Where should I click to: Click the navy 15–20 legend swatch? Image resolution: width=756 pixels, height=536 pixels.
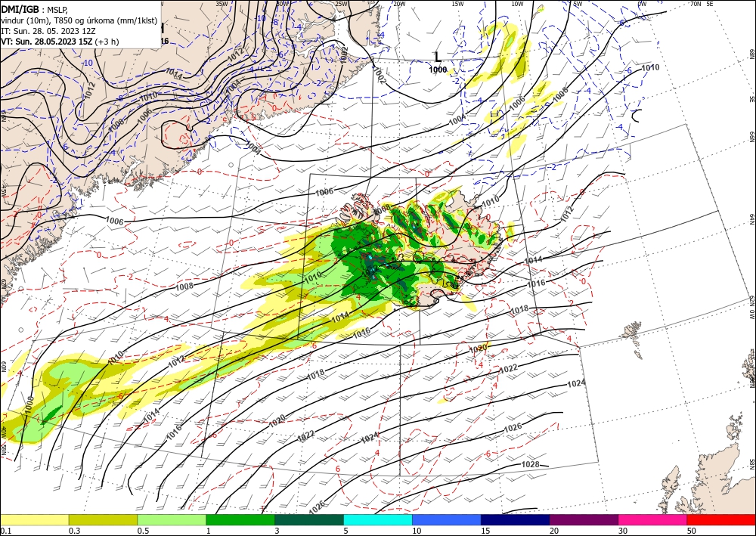click(x=516, y=519)
